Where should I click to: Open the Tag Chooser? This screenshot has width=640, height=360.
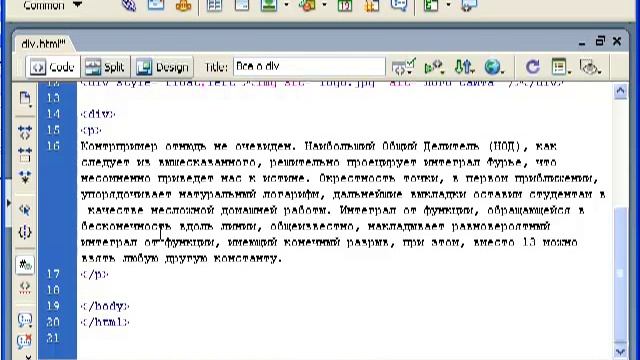(469, 5)
